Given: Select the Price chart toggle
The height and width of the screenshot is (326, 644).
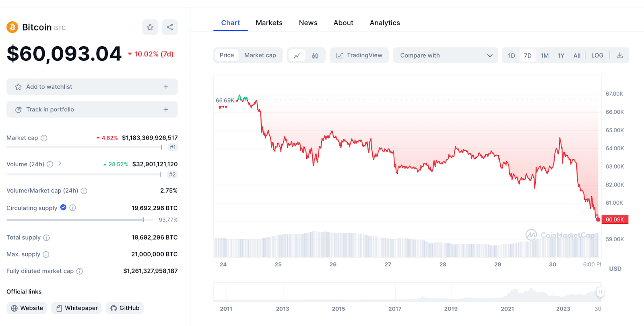Looking at the screenshot, I should 227,55.
